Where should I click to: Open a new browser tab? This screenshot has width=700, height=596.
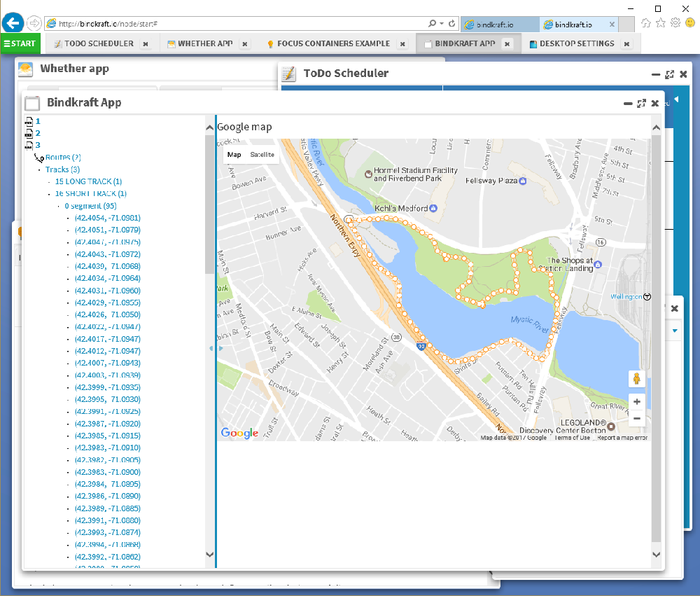(x=626, y=25)
